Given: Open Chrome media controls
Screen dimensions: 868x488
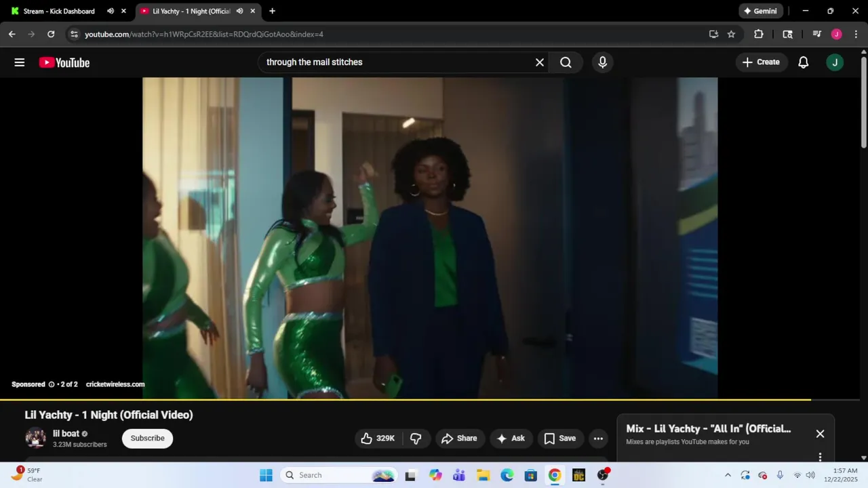Looking at the screenshot, I should coord(817,34).
